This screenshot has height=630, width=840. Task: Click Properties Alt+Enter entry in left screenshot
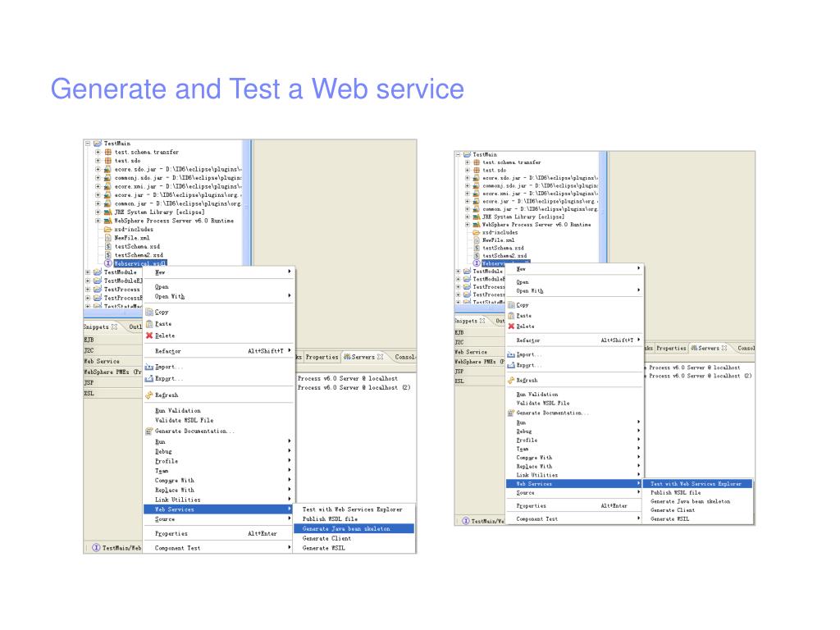pos(218,533)
